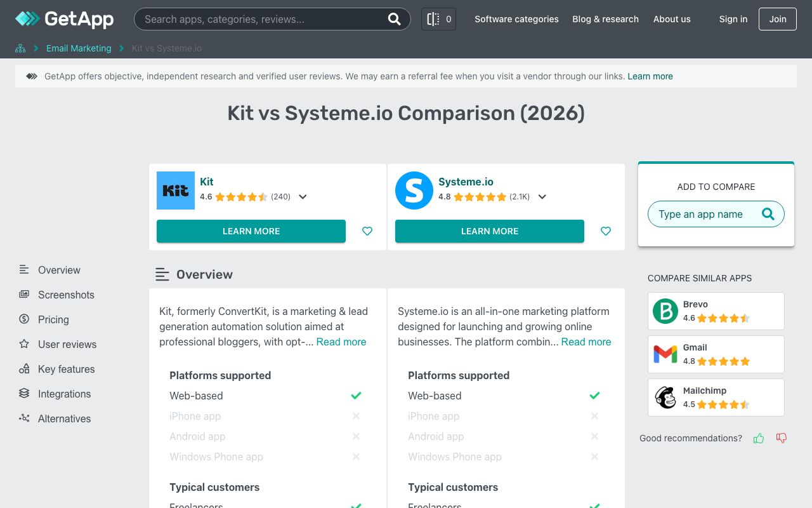Open Software categories menu

(516, 19)
